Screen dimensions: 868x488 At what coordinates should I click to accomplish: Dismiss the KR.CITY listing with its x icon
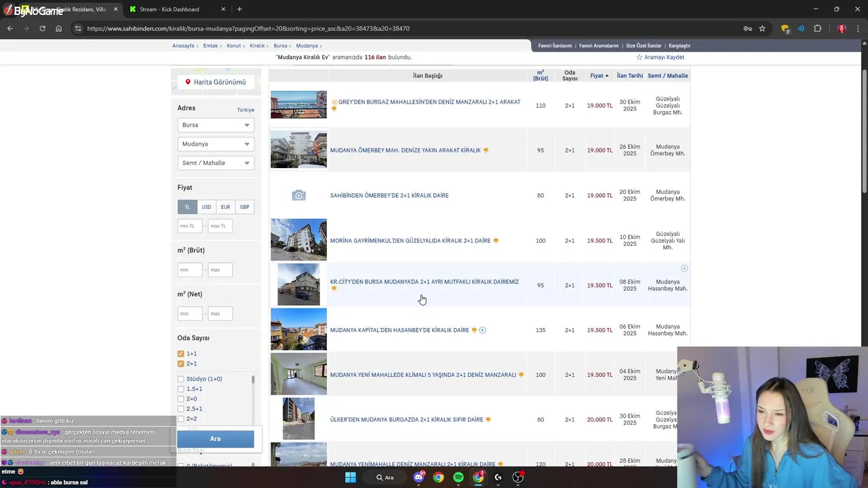684,268
